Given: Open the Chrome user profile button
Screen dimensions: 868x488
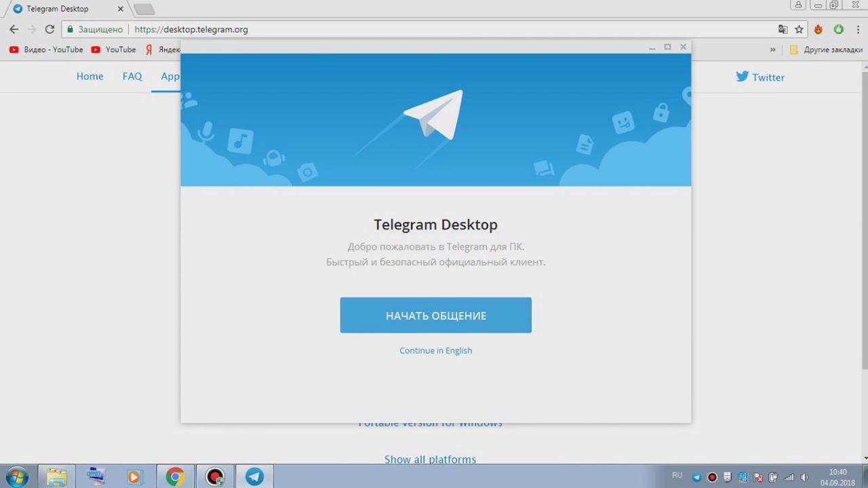Looking at the screenshot, I should point(799,5).
